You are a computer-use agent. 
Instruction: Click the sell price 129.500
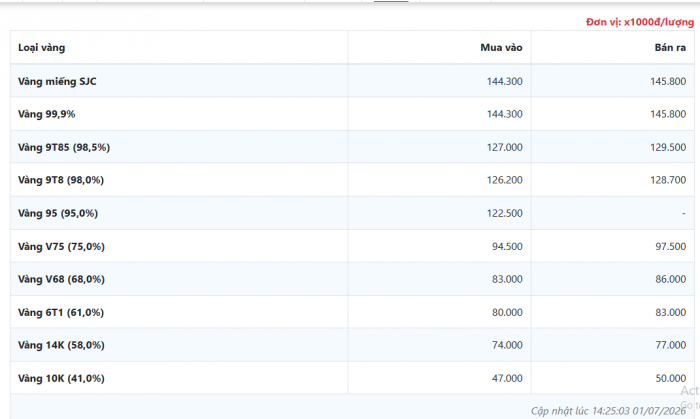668,147
